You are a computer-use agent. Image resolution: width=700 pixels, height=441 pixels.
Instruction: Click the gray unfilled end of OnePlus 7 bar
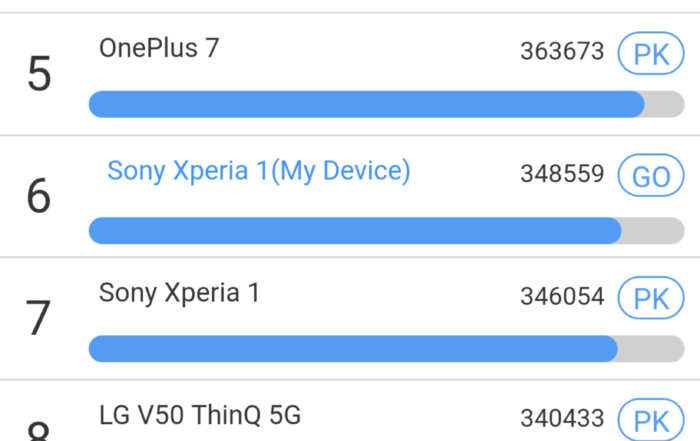(x=664, y=104)
